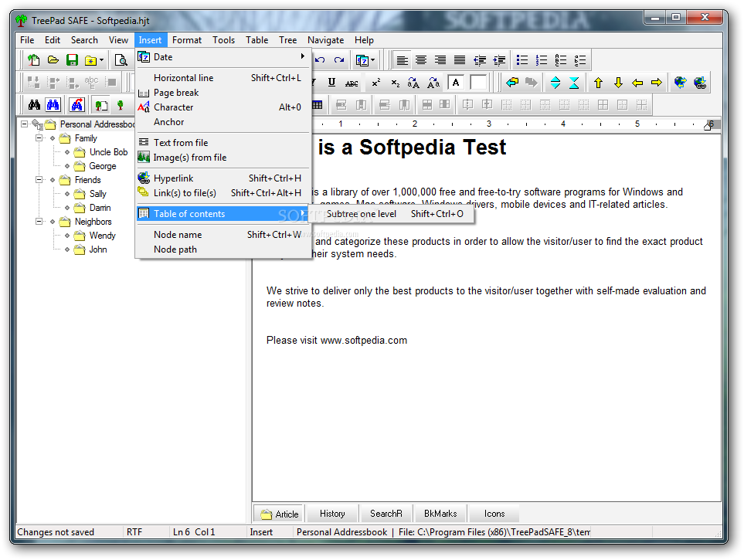This screenshot has height=560, width=744.
Task: Apply numbered list formatting
Action: [x=542, y=60]
